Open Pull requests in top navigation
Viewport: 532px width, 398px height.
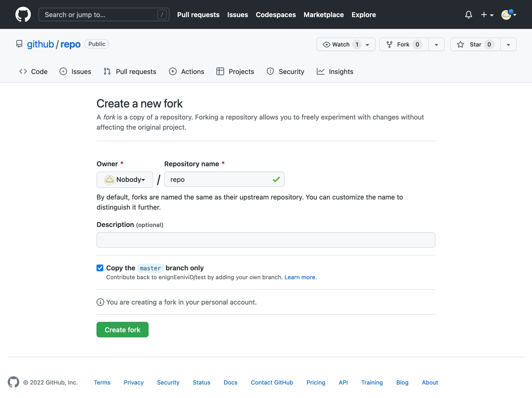tap(198, 15)
